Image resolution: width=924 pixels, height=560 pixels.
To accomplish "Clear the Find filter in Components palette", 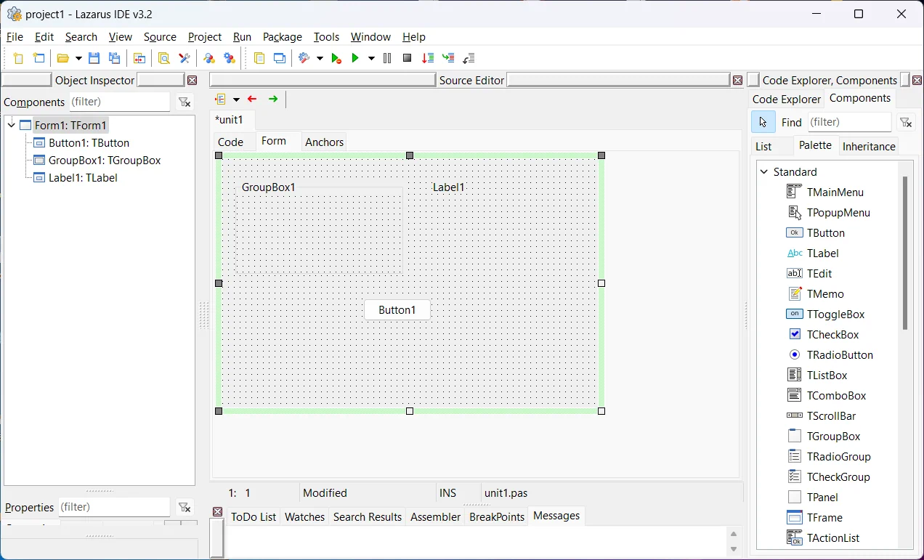I will tap(905, 122).
